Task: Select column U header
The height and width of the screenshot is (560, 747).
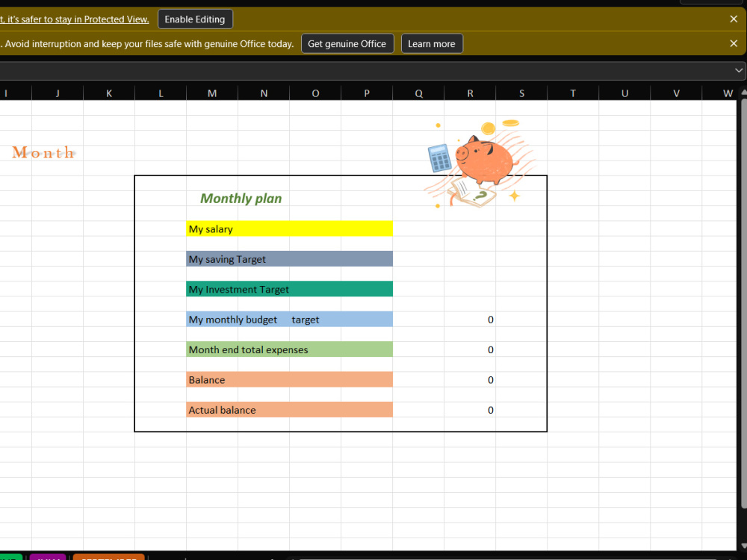Action: click(x=624, y=93)
